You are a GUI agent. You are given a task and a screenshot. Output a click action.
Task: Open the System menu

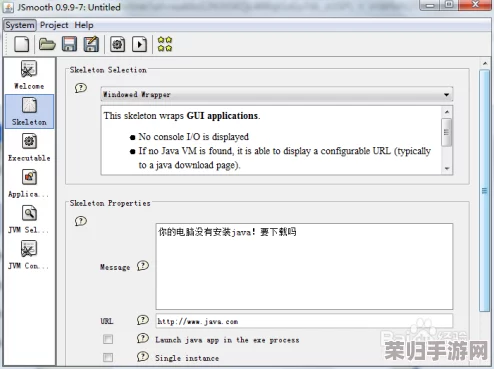click(x=20, y=25)
